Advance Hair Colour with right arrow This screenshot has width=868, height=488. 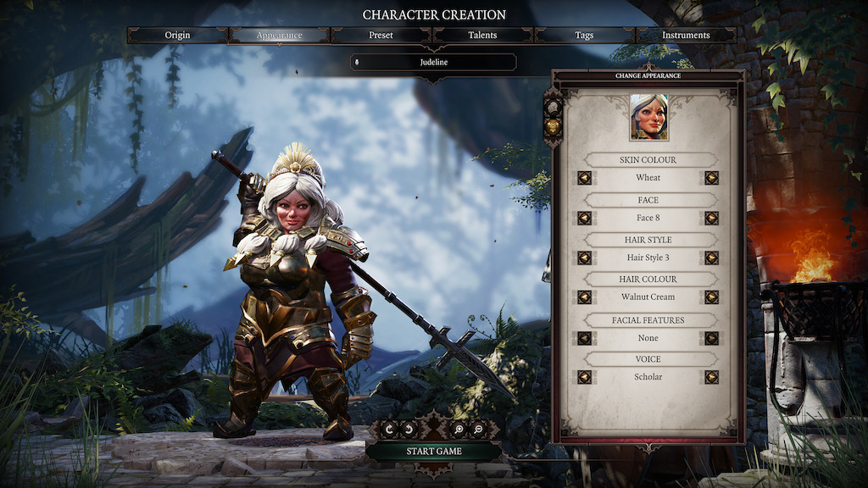(711, 297)
